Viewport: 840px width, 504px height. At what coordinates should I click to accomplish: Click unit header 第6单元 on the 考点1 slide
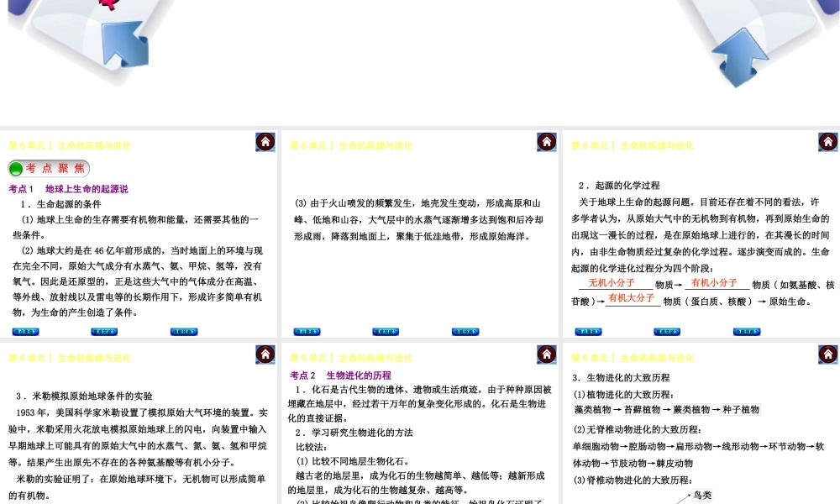pos(70,145)
